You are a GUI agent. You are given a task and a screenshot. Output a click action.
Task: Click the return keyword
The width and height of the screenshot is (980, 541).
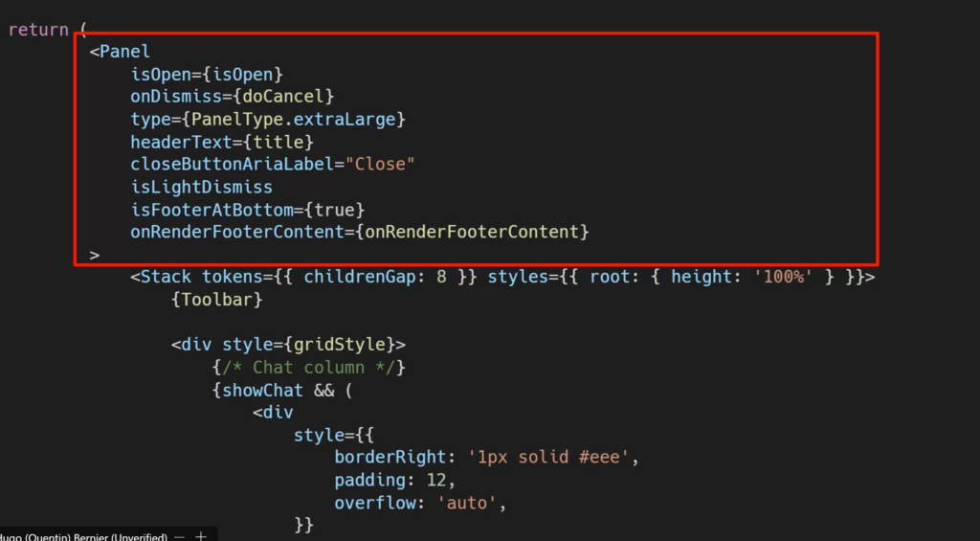coord(38,30)
